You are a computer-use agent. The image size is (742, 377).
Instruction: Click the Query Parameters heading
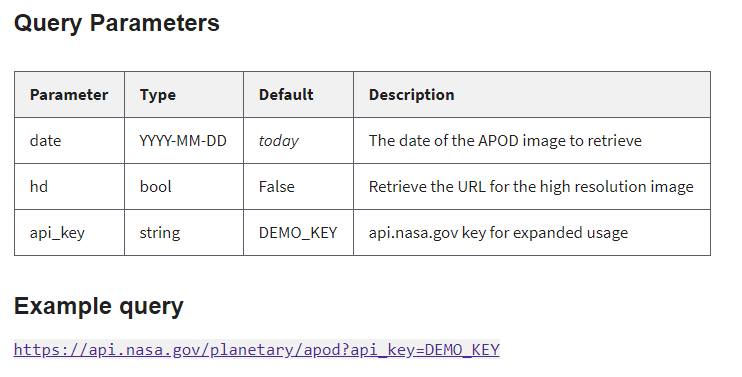click(x=117, y=23)
